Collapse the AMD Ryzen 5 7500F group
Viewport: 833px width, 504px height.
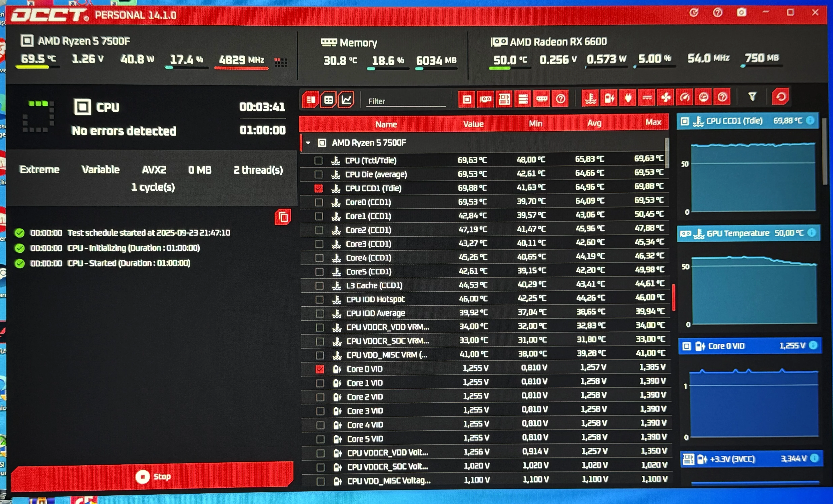(308, 143)
